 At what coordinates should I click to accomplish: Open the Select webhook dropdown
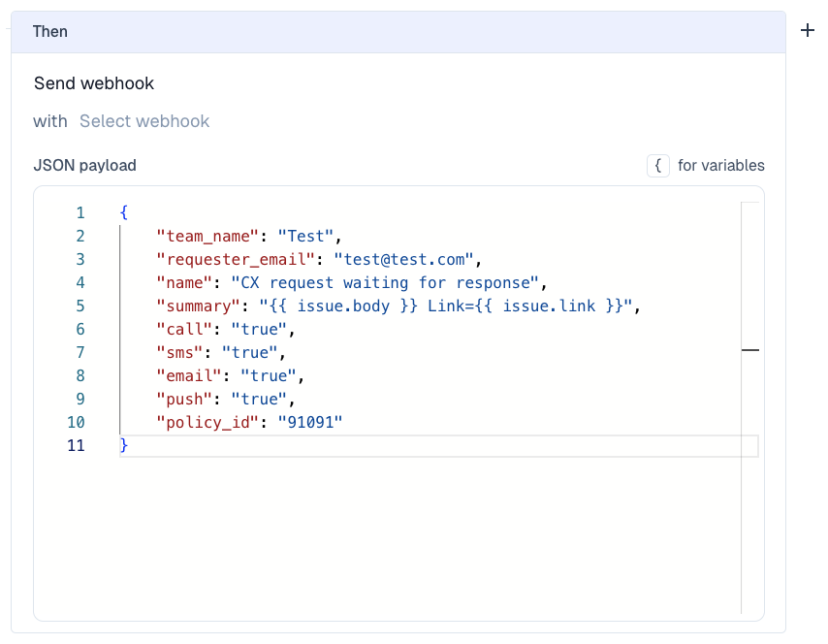point(144,121)
